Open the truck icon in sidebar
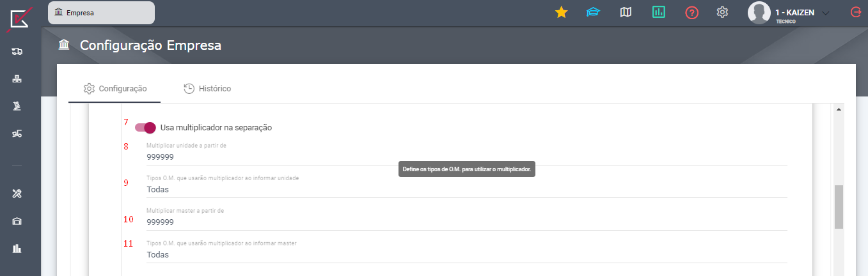 [17, 51]
